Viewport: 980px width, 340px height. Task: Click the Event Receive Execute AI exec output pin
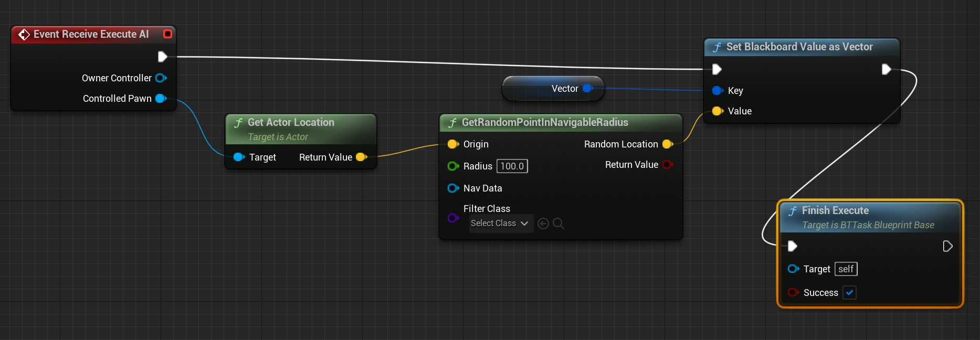pos(162,56)
